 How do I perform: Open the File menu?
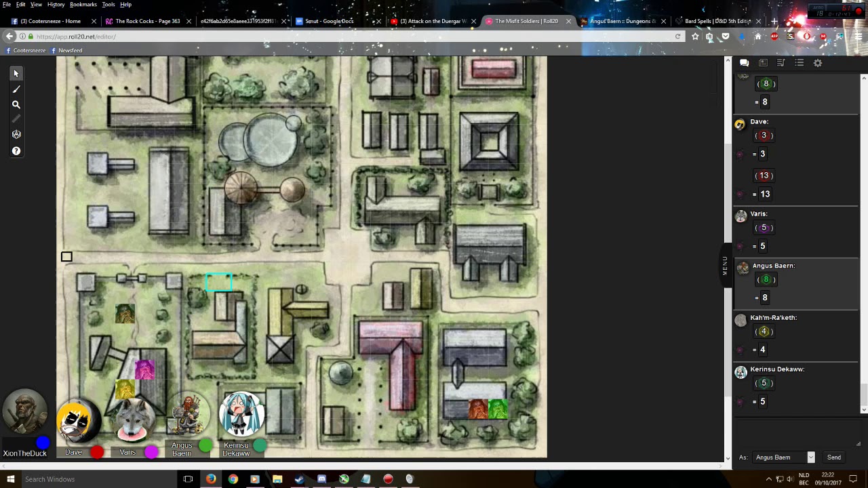(x=7, y=5)
